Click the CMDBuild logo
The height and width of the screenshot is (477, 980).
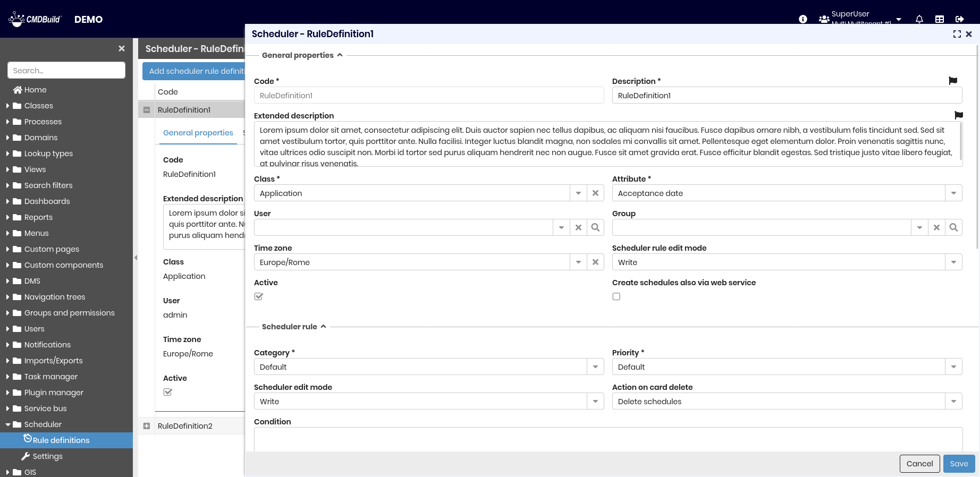35,19
